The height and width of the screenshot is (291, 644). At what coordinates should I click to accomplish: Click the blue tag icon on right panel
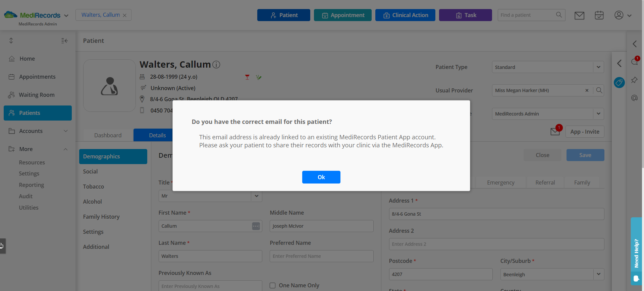click(x=619, y=82)
